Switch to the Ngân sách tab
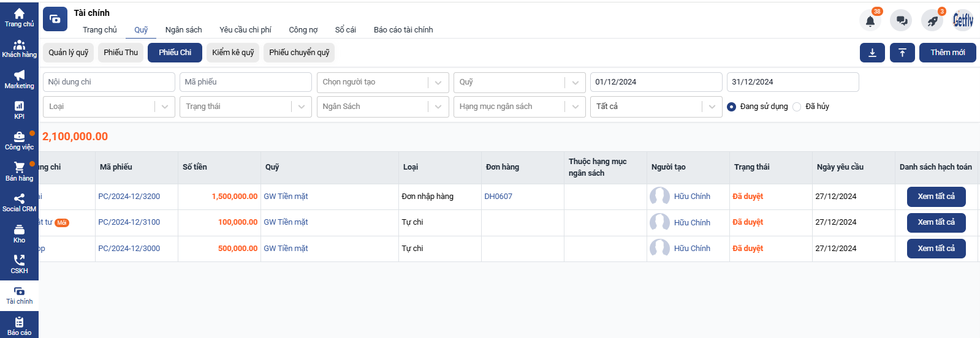This screenshot has height=338, width=980. (183, 29)
